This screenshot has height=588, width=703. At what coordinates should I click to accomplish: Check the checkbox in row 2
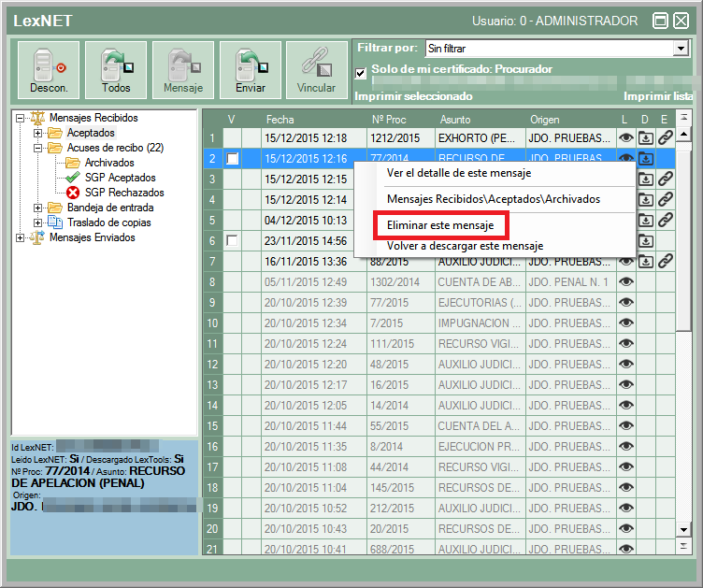(x=232, y=159)
